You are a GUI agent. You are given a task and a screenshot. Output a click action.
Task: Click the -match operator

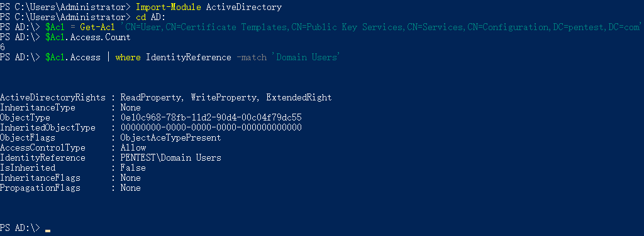(252, 57)
